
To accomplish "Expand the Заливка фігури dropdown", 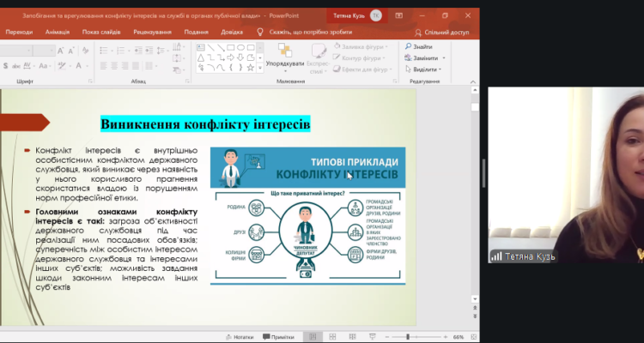I will pos(388,46).
